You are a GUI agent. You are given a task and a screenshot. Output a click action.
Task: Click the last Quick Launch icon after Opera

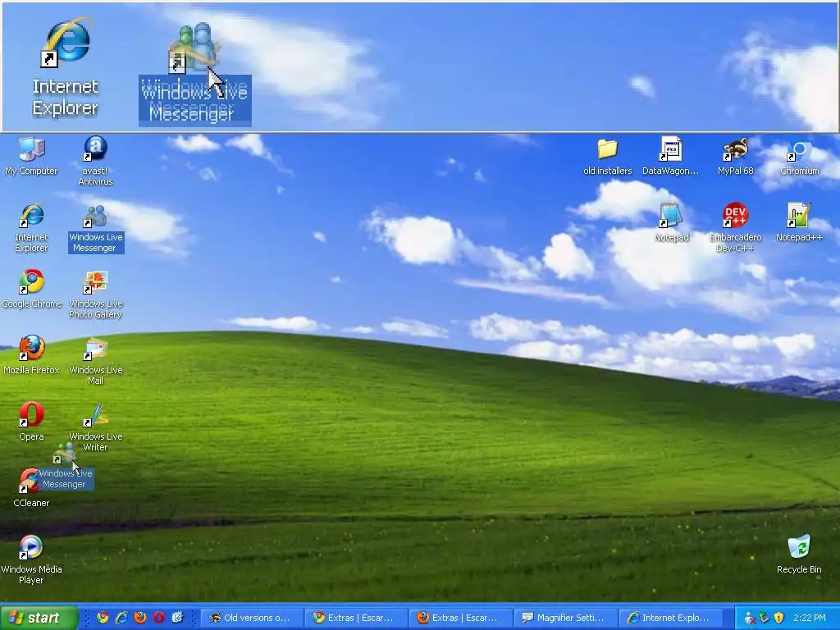point(178,618)
